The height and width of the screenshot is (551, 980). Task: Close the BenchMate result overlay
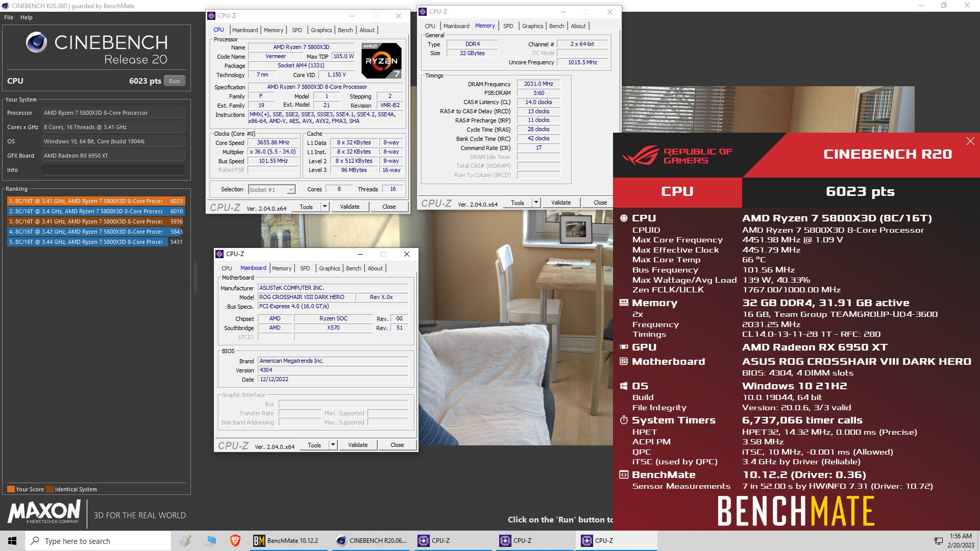point(970,141)
